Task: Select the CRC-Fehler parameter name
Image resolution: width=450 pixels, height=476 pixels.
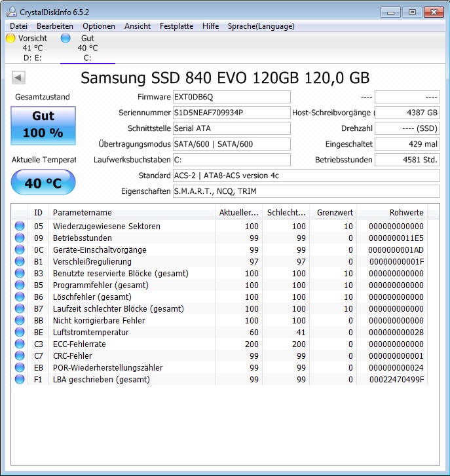Action: click(72, 356)
